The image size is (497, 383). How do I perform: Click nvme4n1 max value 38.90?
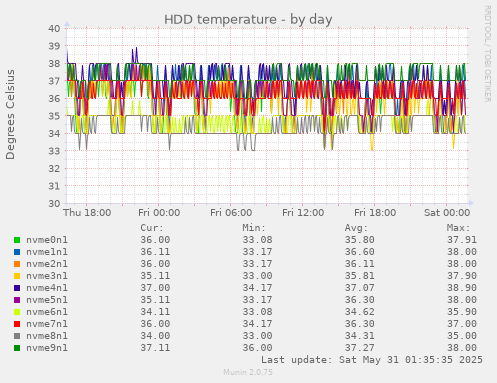point(462,288)
